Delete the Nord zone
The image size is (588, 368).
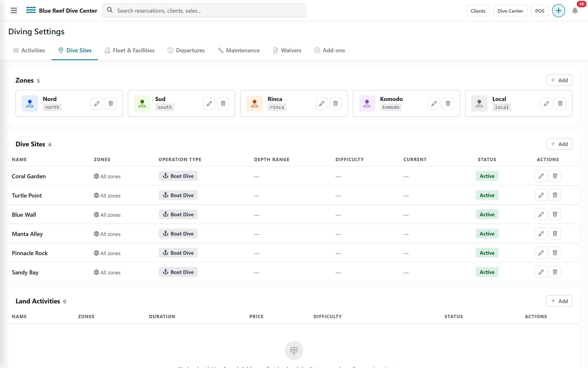(x=111, y=103)
